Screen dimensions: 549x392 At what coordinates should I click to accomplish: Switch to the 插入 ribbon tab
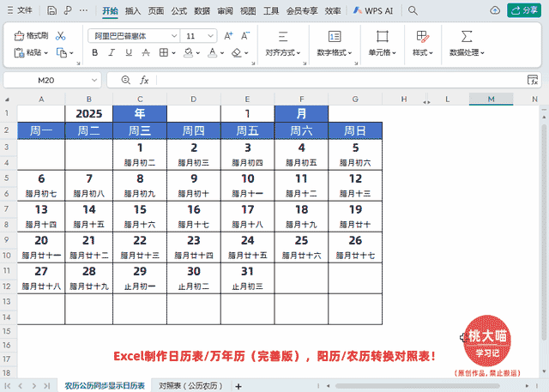[133, 11]
